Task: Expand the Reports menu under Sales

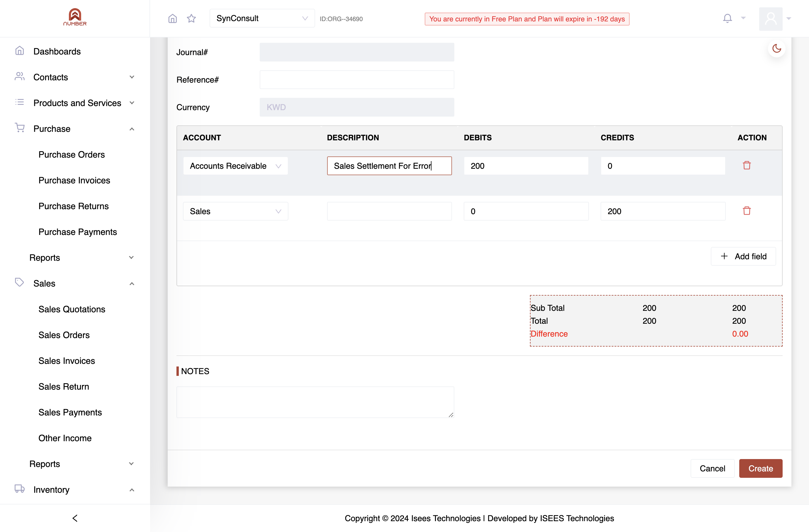Action: 81,464
